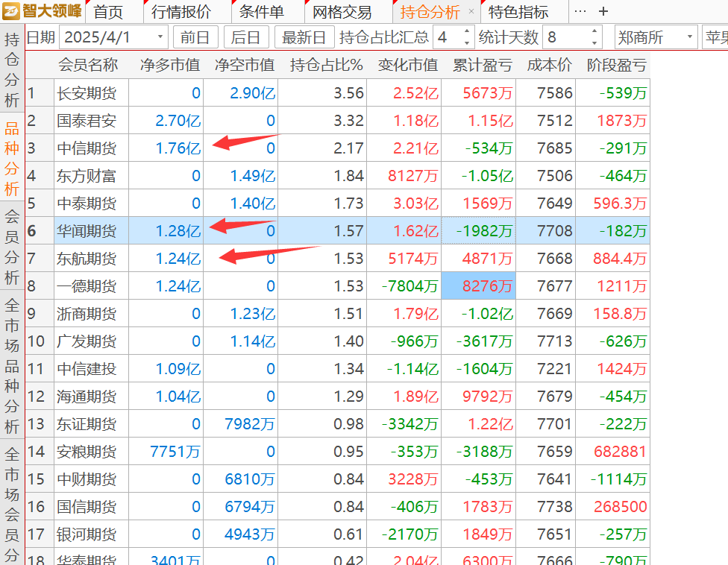Open 全市场品种分析 sidebar section
This screenshot has width=728, height=565.
pos(12,366)
